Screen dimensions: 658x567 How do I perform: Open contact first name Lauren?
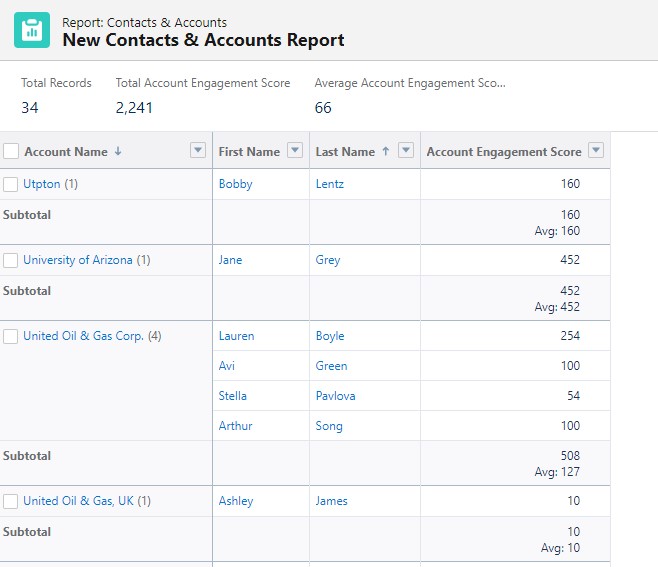click(x=236, y=336)
